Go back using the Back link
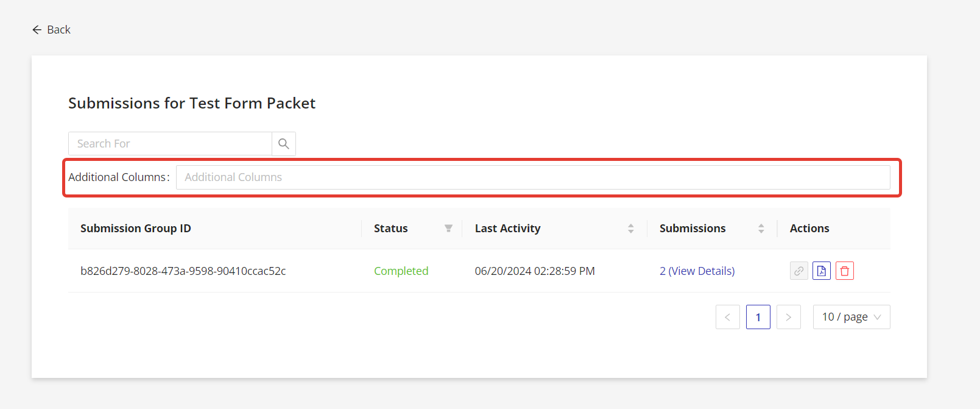 (52, 30)
